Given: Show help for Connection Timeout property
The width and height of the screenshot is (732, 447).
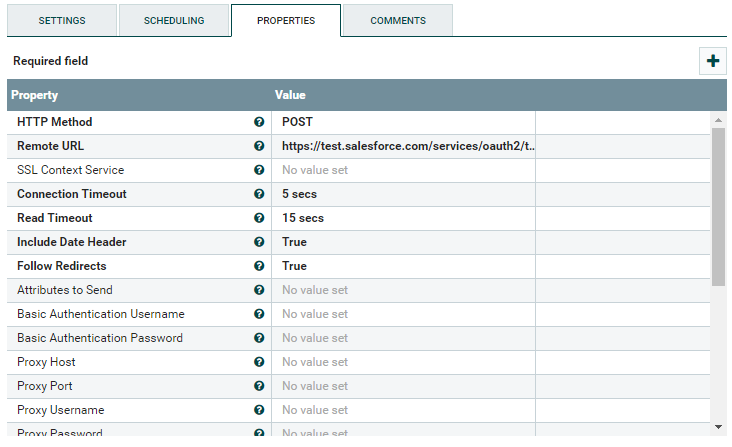Looking at the screenshot, I should click(x=259, y=194).
